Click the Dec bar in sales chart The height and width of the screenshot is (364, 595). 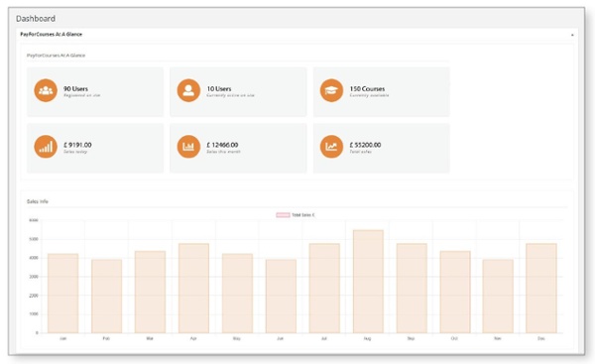coord(541,289)
